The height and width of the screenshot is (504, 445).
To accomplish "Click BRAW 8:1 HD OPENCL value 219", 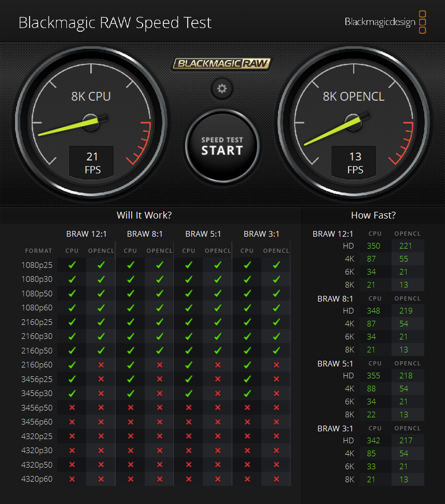I will click(x=406, y=311).
